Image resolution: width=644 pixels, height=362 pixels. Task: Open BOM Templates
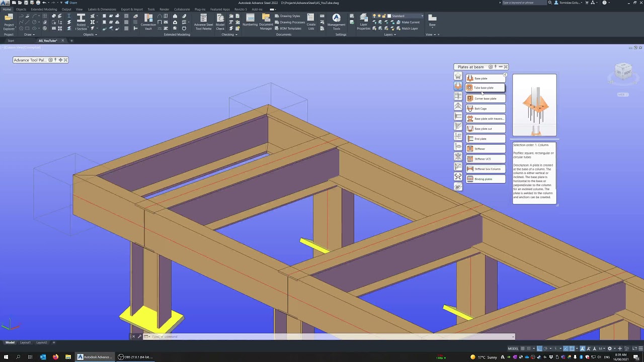coord(288,28)
